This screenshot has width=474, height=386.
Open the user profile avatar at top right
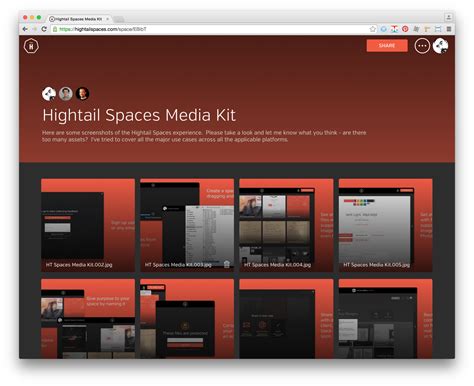pos(440,46)
